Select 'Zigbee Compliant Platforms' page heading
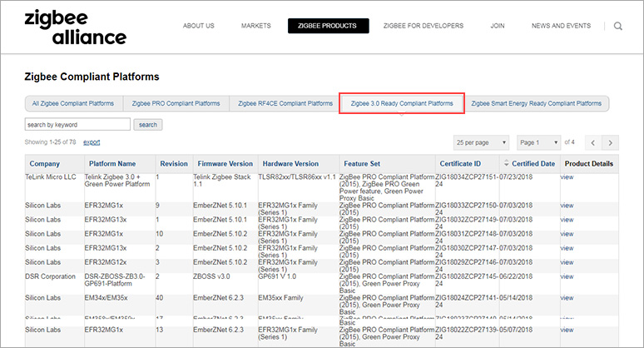The height and width of the screenshot is (348, 644). tap(92, 77)
